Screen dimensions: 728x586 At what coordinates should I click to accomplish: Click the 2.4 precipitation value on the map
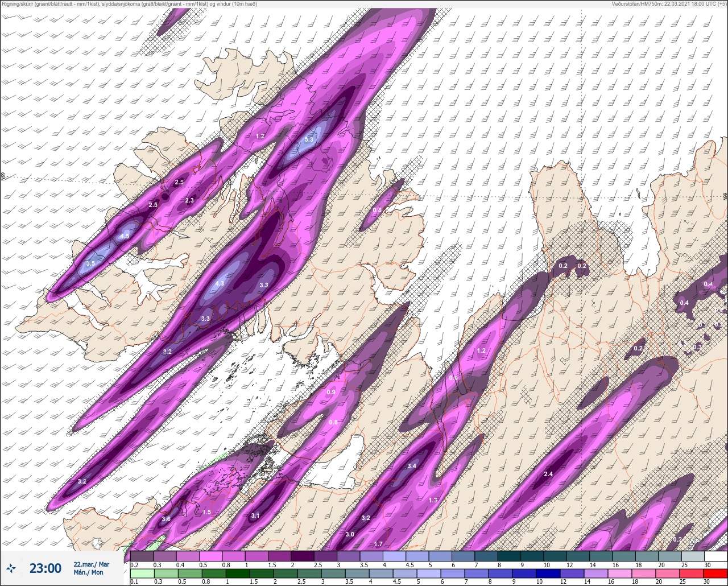click(548, 474)
